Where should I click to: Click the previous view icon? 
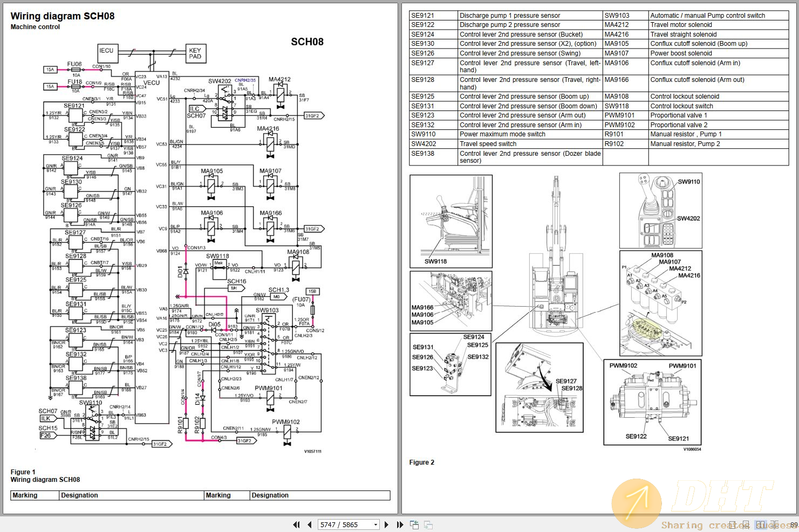[414, 524]
